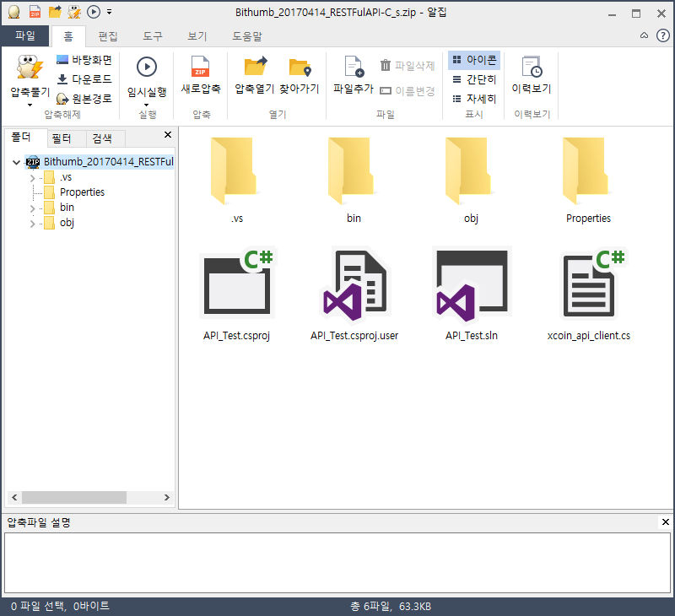Close the folder side panel
Viewport: 675px width, 616px height.
click(x=168, y=135)
